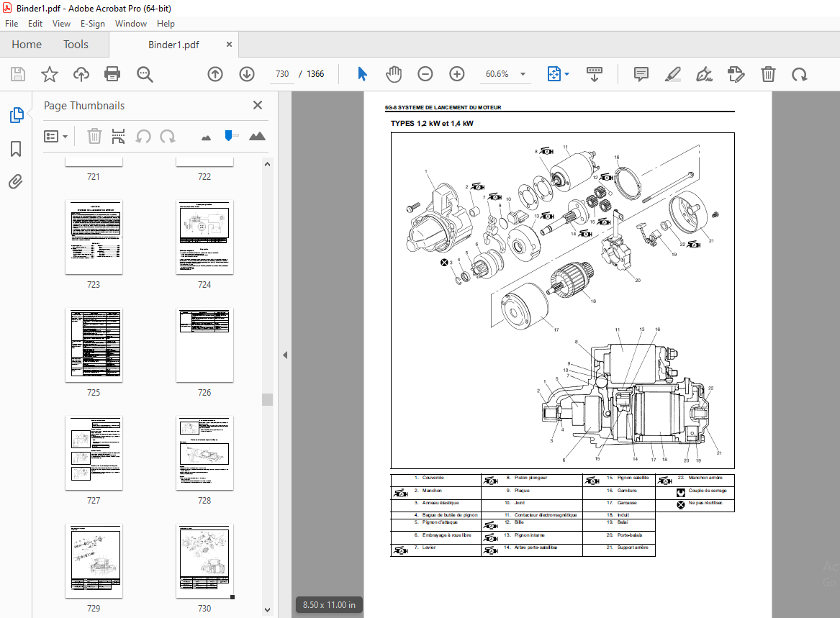
Task: Select the Highlight text pen tool
Action: [672, 74]
